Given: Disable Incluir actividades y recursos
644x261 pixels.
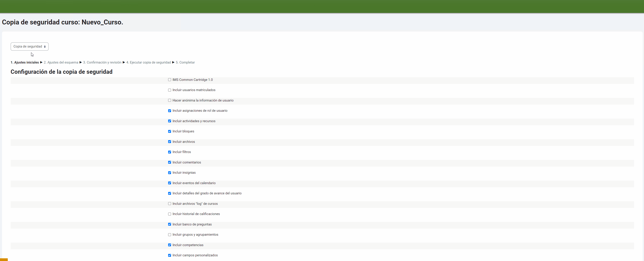Looking at the screenshot, I should point(169,121).
